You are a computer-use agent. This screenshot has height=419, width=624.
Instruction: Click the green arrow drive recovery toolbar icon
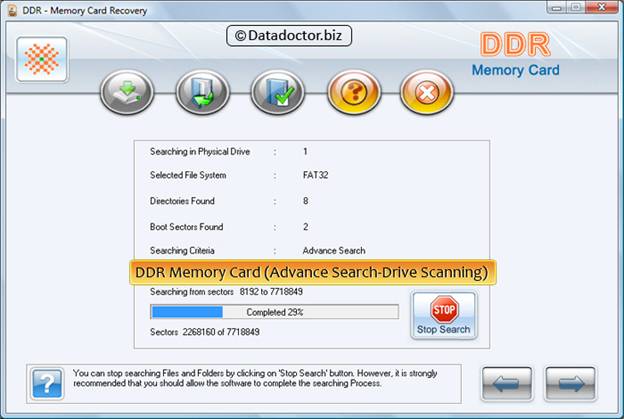tap(127, 92)
